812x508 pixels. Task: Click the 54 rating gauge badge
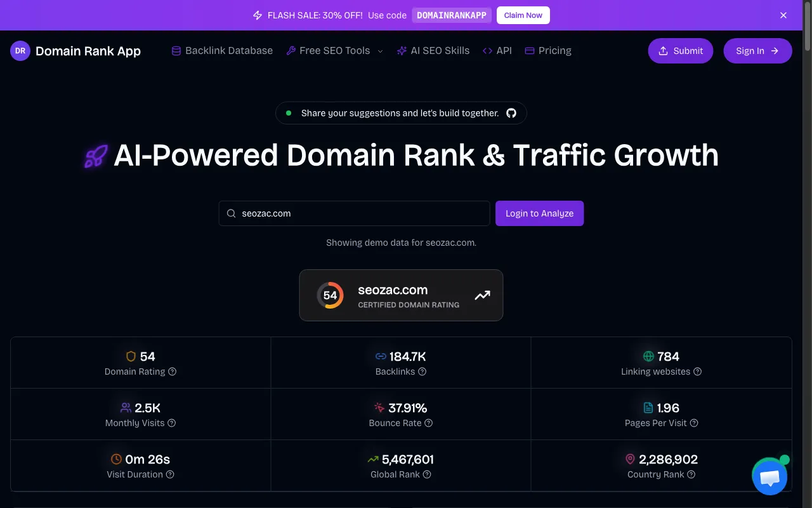point(330,295)
